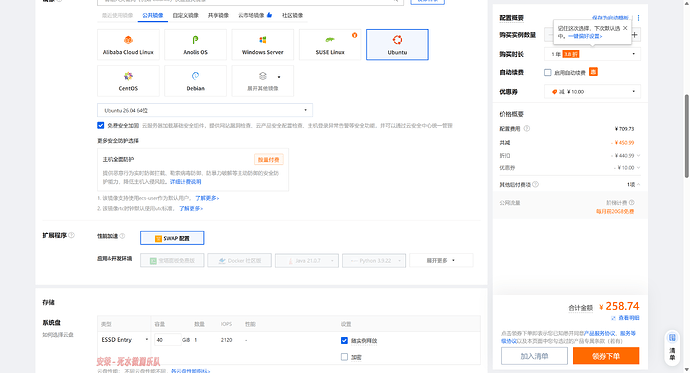The image size is (690, 373).
Task: Expand the 折扣 discount detail row
Action: point(639,155)
